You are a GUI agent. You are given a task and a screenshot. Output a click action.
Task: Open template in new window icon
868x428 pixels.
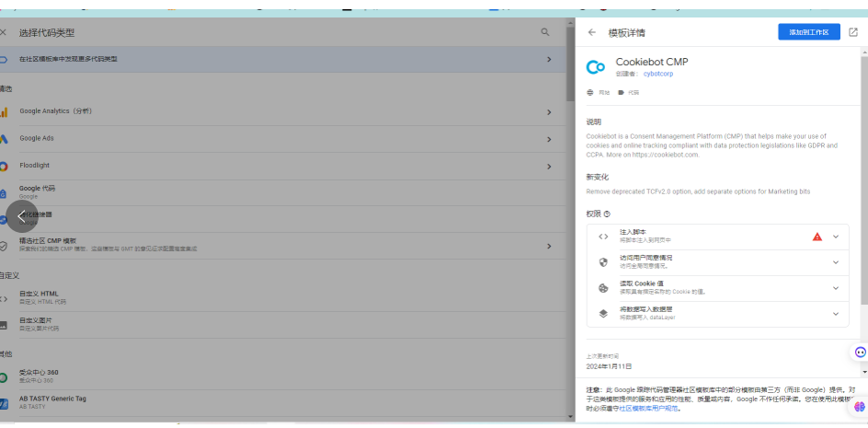click(852, 32)
